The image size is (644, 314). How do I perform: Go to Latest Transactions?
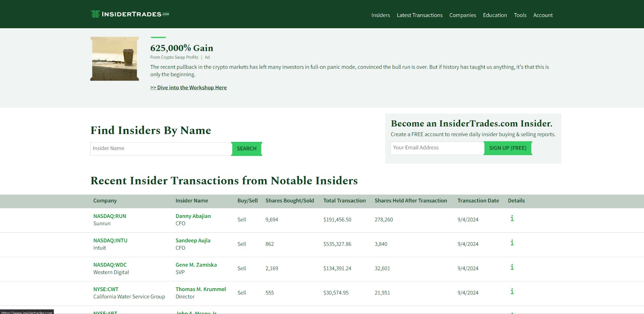click(419, 15)
